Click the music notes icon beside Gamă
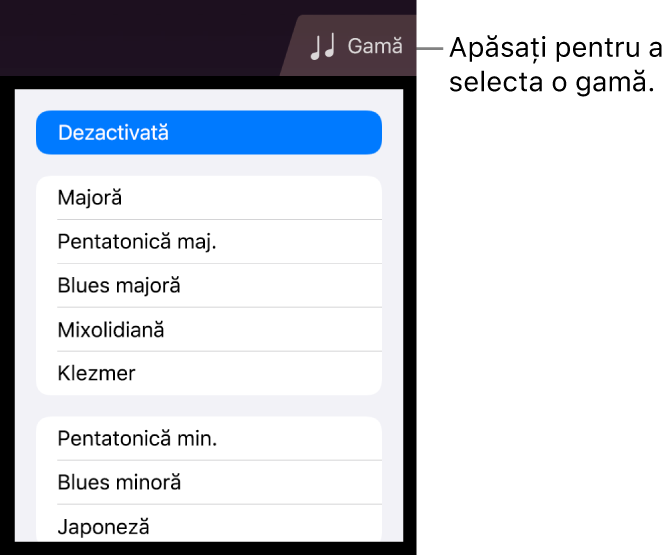 (x=322, y=46)
